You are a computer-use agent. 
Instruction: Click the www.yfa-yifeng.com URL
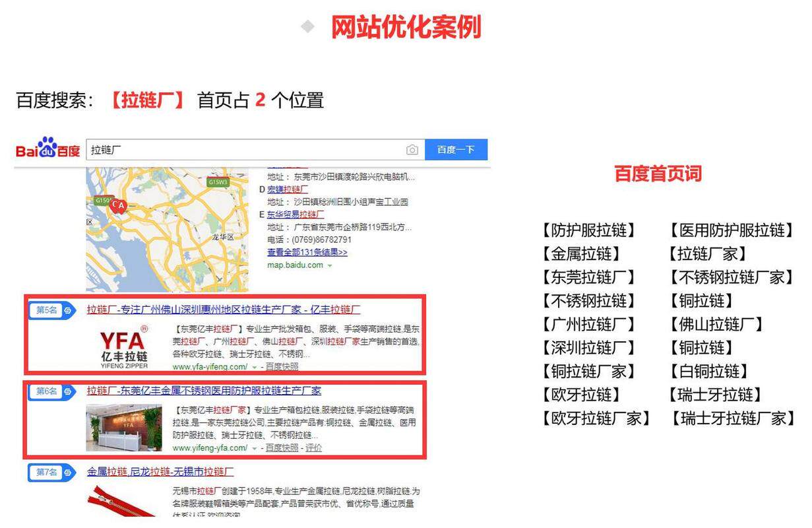[210, 366]
